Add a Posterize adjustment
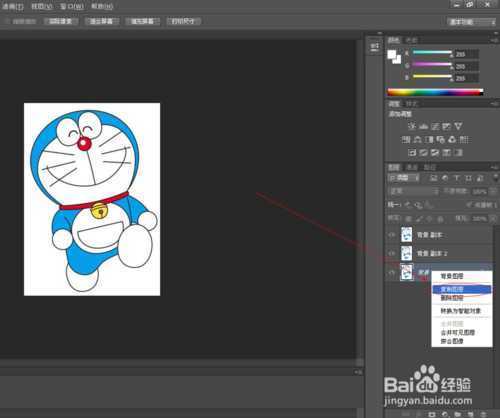This screenshot has width=500, height=418. [424, 153]
